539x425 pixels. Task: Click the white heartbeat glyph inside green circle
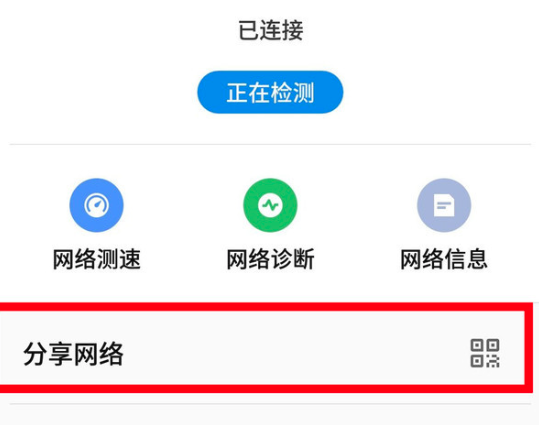tap(270, 205)
